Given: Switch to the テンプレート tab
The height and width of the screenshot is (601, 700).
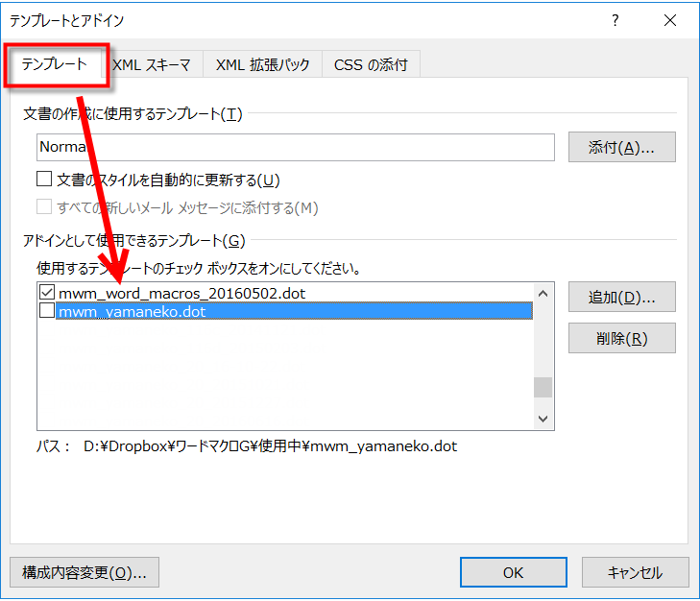Looking at the screenshot, I should tap(55, 64).
